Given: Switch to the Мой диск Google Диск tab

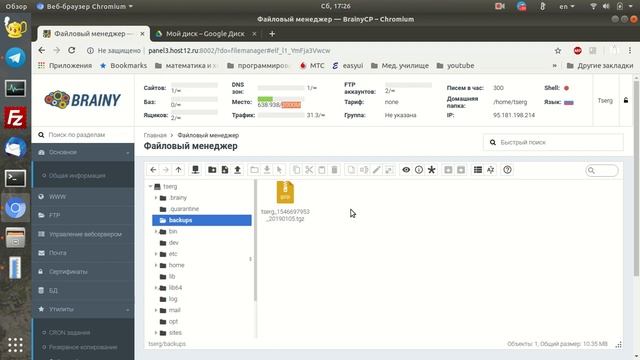Looking at the screenshot, I should [x=205, y=34].
